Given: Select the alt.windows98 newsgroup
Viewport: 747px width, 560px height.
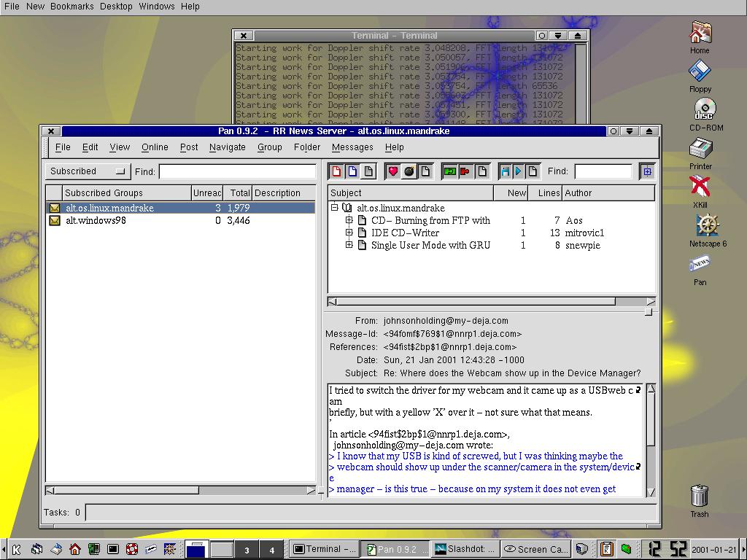Looking at the screenshot, I should click(96, 220).
